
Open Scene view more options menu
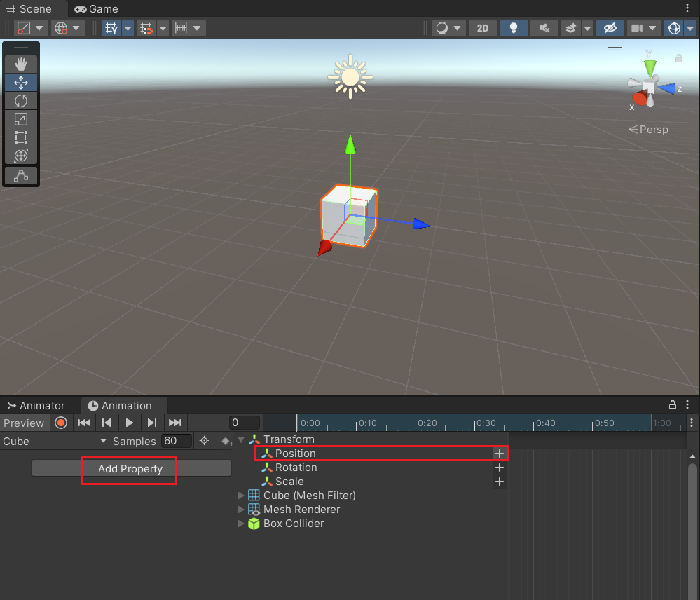(687, 8)
